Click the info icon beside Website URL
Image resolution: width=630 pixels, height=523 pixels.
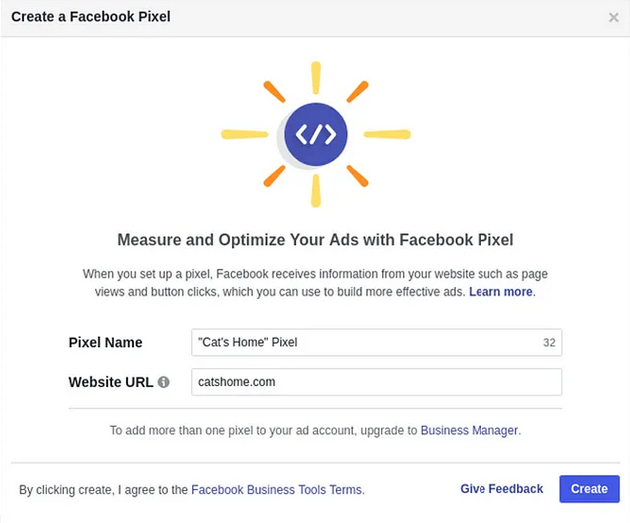click(164, 382)
